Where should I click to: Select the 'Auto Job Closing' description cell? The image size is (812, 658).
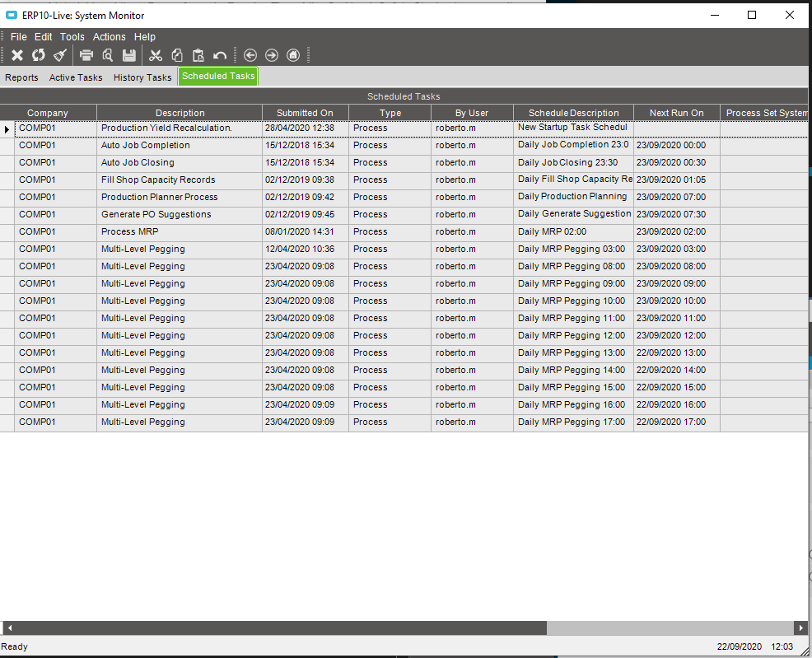[x=180, y=162]
